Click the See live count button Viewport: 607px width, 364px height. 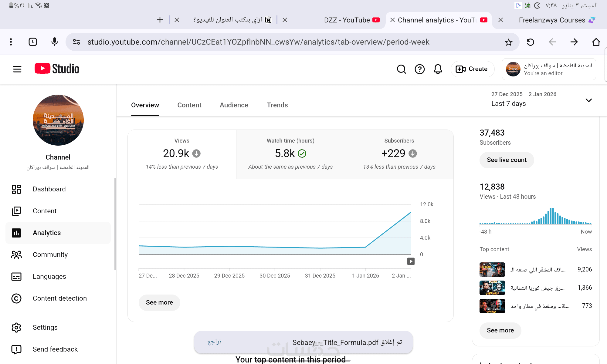507,160
